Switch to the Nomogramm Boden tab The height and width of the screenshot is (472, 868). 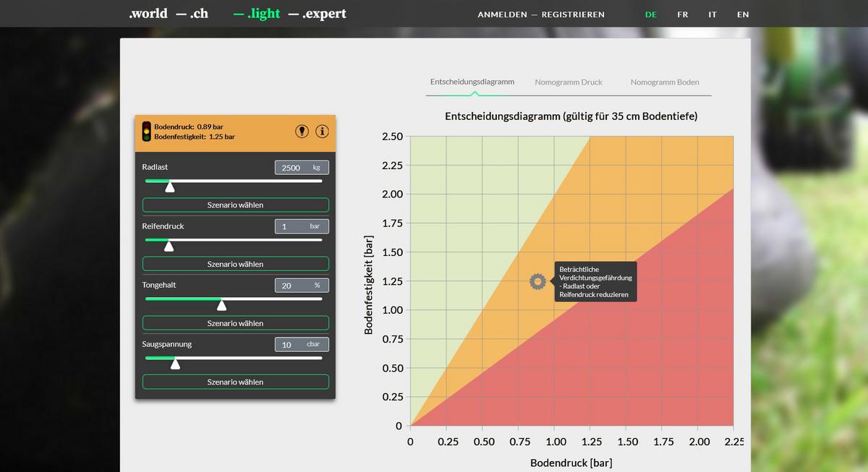[x=664, y=82]
